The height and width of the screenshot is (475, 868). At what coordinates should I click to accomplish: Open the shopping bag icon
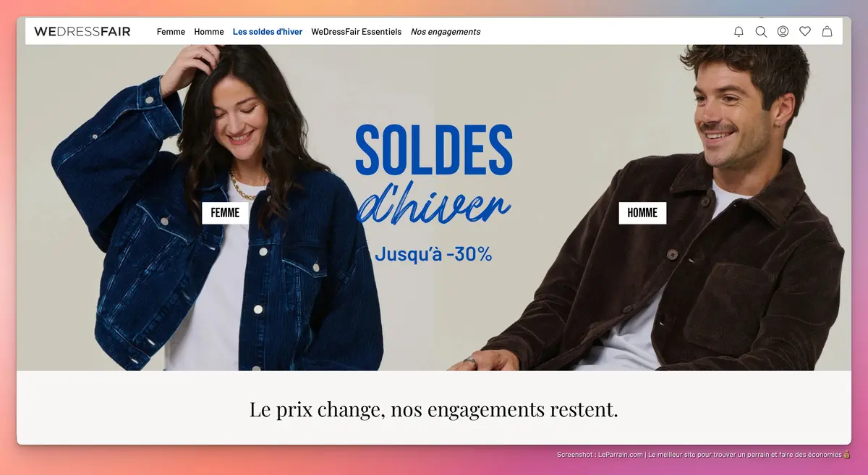pyautogui.click(x=827, y=32)
